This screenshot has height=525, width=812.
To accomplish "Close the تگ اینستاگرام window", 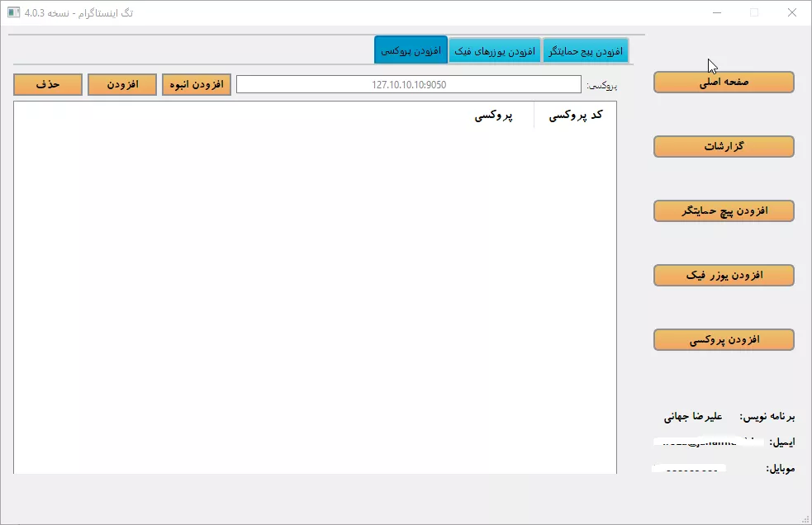I will (792, 13).
